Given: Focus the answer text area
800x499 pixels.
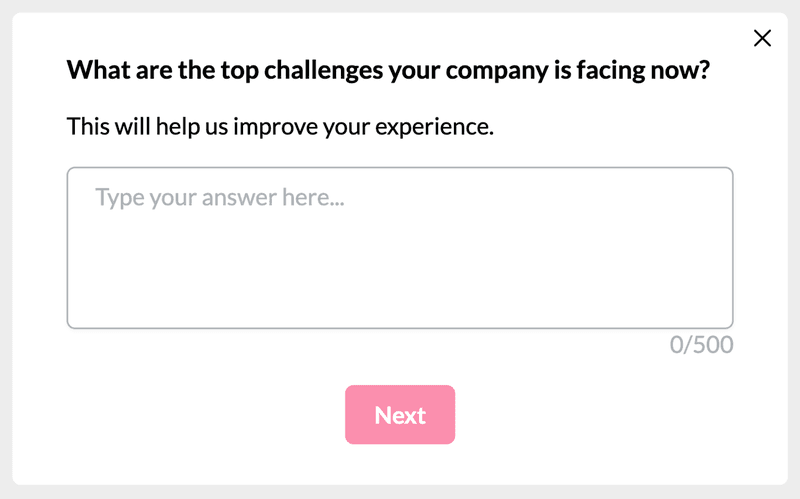Looking at the screenshot, I should pos(400,248).
